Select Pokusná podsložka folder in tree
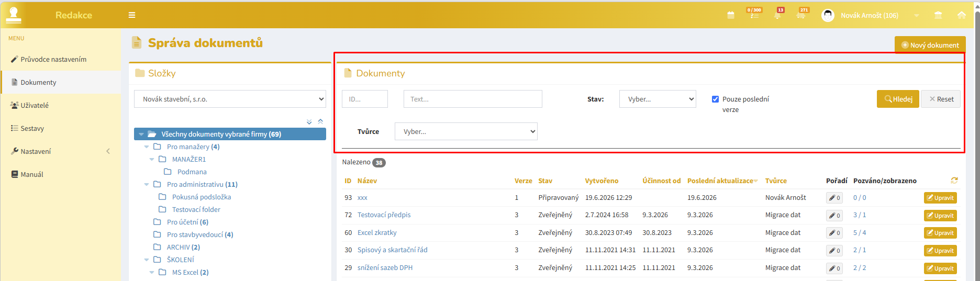The width and height of the screenshot is (980, 281). 202,197
